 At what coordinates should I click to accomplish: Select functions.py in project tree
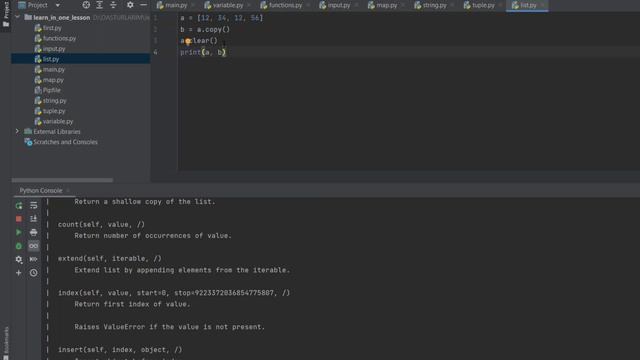tap(59, 38)
